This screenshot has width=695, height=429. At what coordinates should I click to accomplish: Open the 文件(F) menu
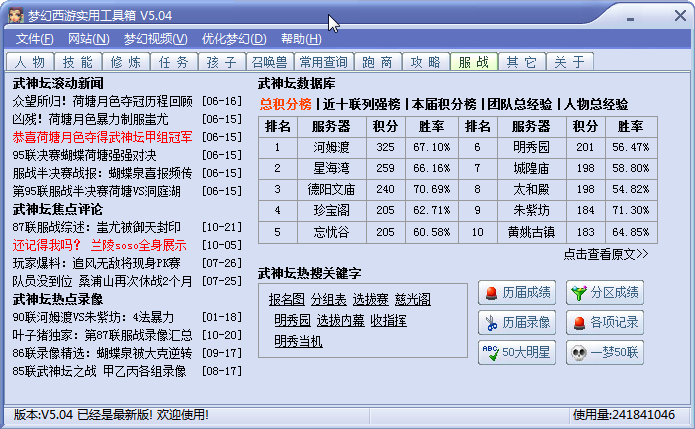[x=35, y=39]
